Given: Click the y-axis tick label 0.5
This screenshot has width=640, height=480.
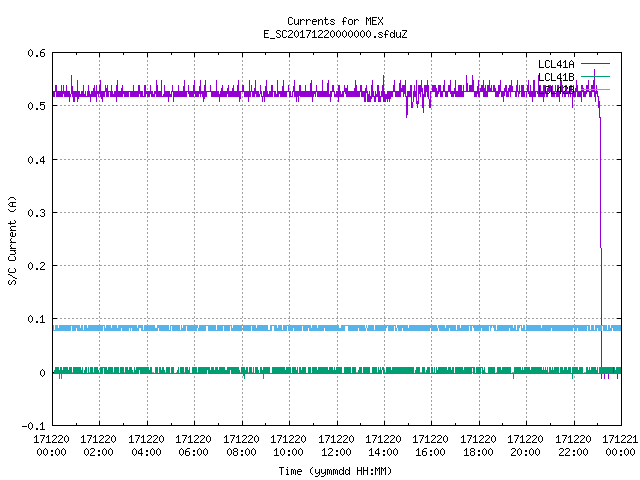Looking at the screenshot, I should [36, 106].
